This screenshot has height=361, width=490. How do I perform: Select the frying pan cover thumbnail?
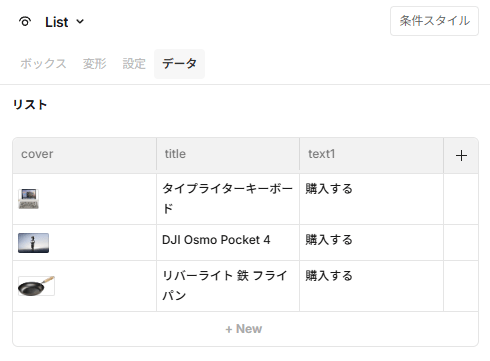click(x=36, y=286)
